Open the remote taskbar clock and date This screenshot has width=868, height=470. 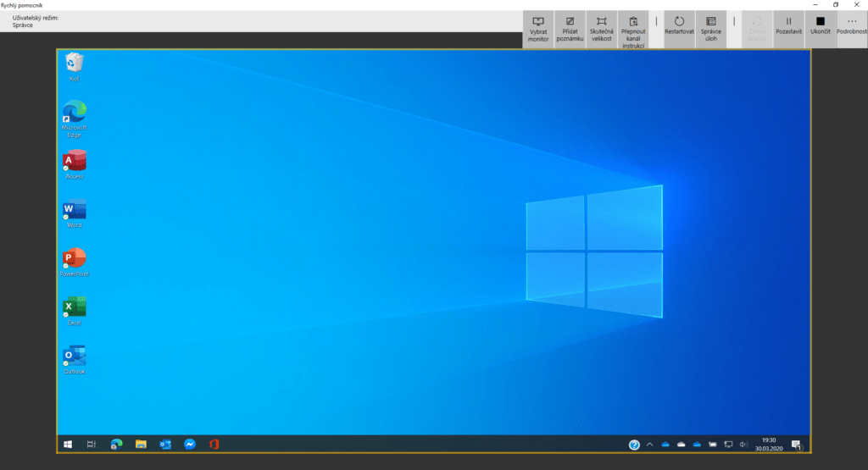(767, 445)
